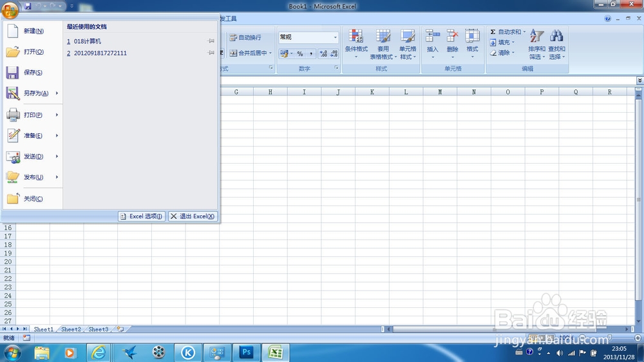Viewport: 644px width, 362px height.
Task: Pin the 2012091817272111 recent document
Action: [x=211, y=53]
